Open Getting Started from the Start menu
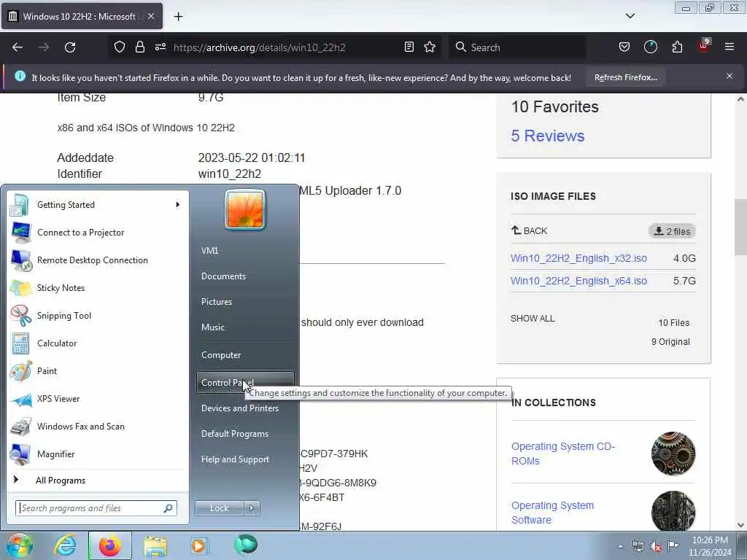 (98, 205)
